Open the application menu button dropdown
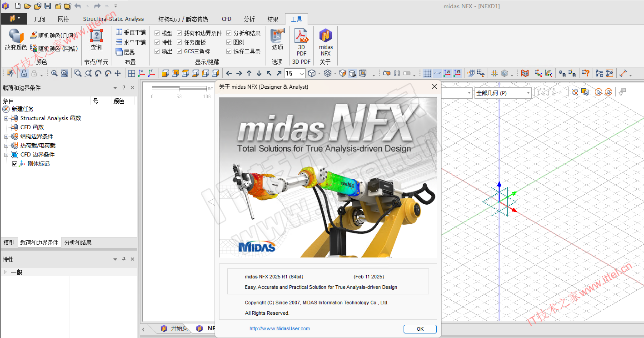The height and width of the screenshot is (338, 644). (x=14, y=19)
